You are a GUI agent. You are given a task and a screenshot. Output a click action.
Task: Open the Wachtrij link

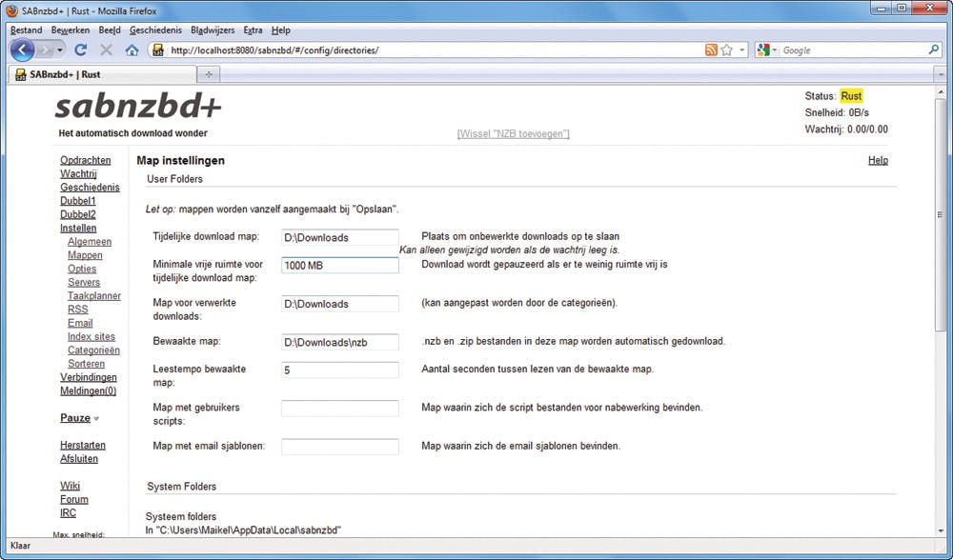tap(78, 173)
